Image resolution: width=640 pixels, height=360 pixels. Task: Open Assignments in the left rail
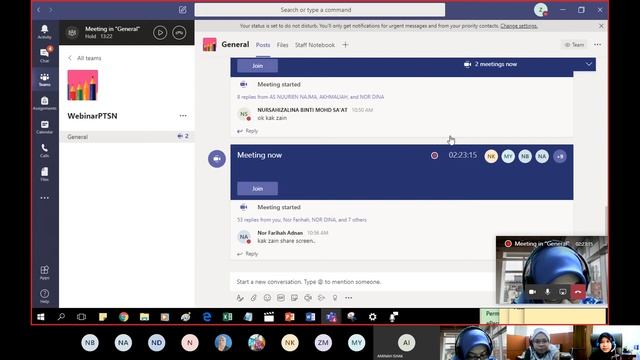[x=44, y=103]
